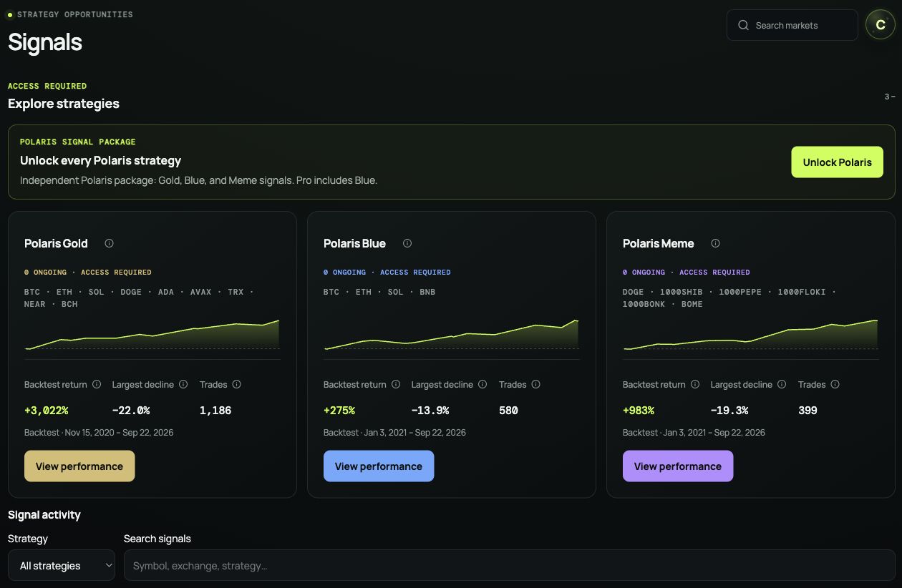Viewport: 902px width, 588px height.
Task: Click the -19.3% largest decline value
Action: pyautogui.click(x=729, y=410)
